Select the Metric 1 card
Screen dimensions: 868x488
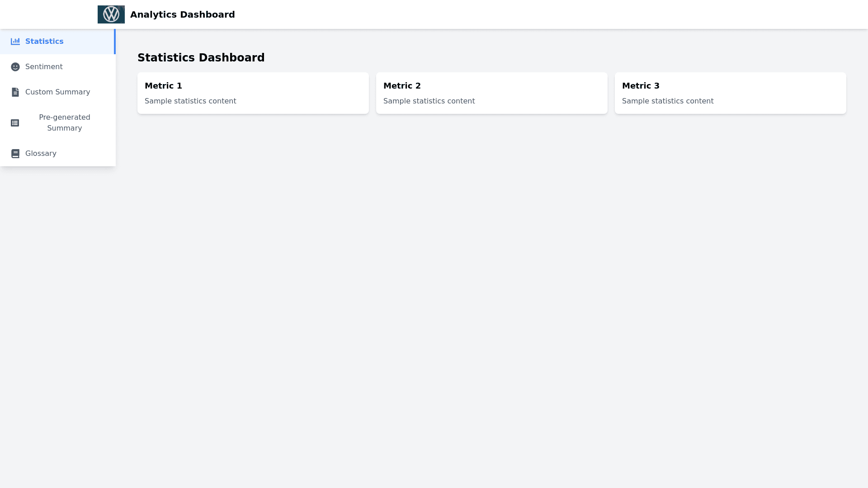pos(253,93)
